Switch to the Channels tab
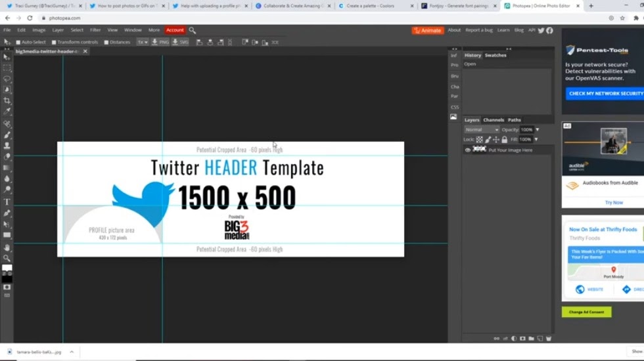The image size is (644, 361). pos(494,119)
